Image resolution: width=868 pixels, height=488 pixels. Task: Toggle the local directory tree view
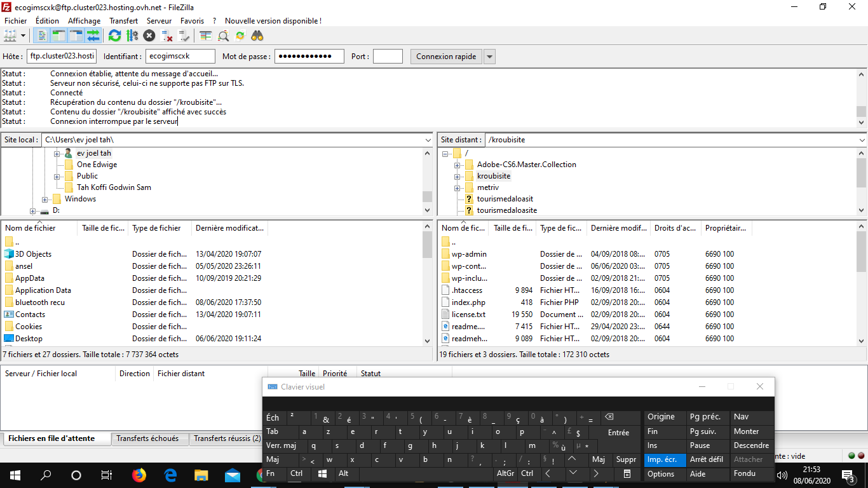59,36
